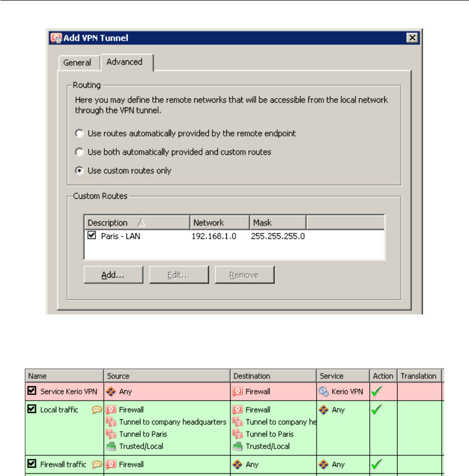The width and height of the screenshot is (469, 476).
Task: Click the Remove button for custom routes
Action: (x=244, y=275)
